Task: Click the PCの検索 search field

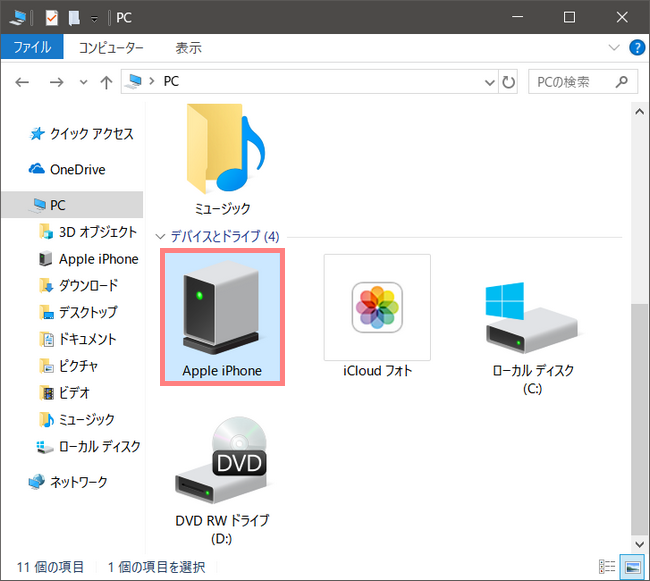Action: tap(583, 82)
